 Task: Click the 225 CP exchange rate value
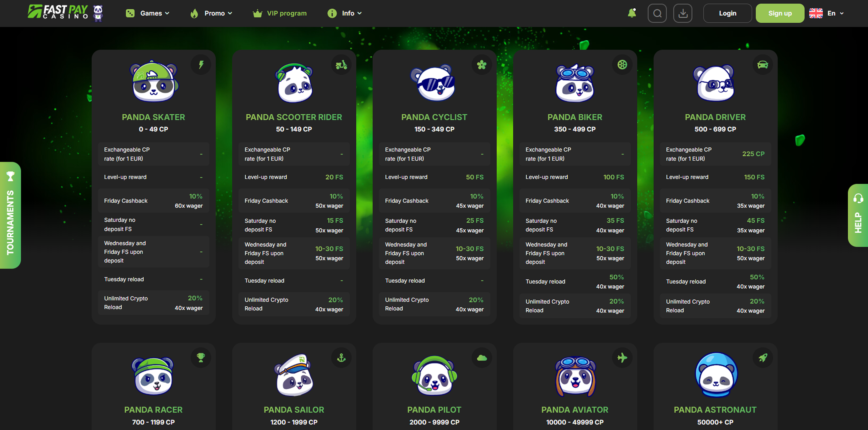[753, 154]
